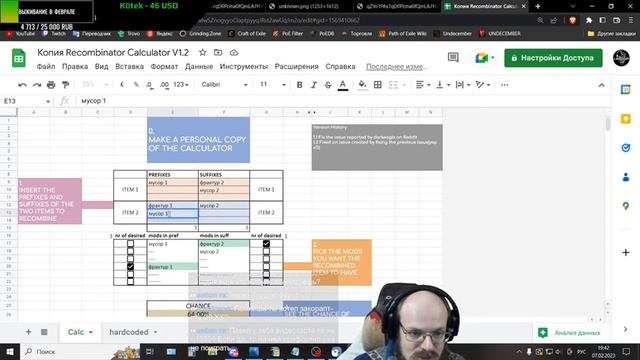Viewport: 640px width, 360px height.
Task: Open the Файл menu
Action: point(46,67)
